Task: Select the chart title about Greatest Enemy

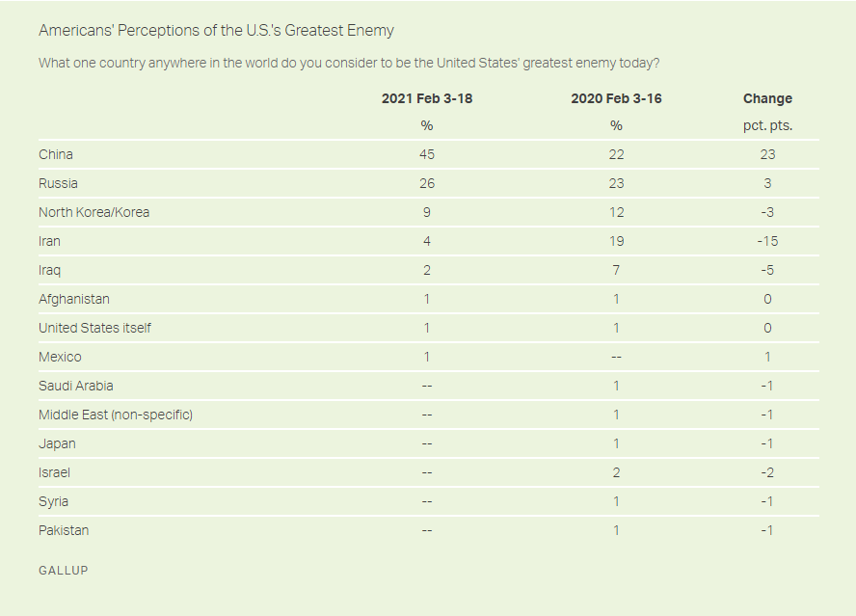Action: point(216,30)
